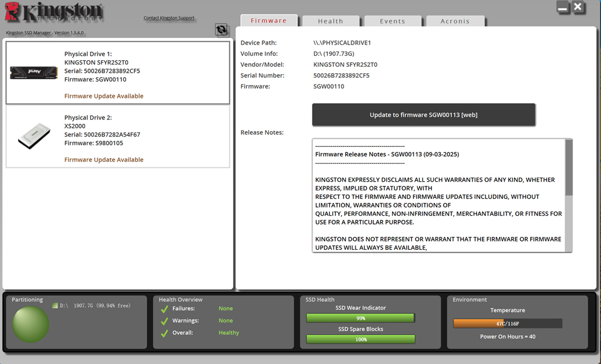Screen dimensions: 601x364
Task: Select the Kingston FURY SSD thumbnail
Action: (33, 72)
